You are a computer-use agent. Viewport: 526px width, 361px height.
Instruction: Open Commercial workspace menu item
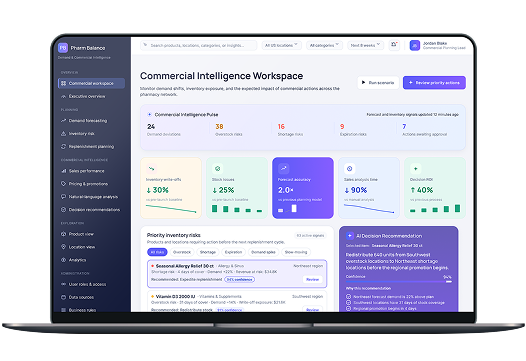(91, 83)
